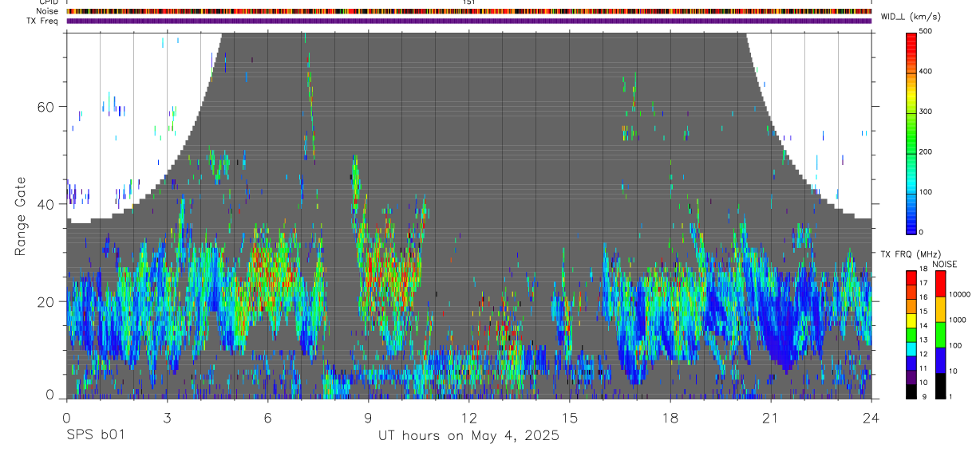This screenshot has height=452, width=980.
Task: Click the x-axis hour label 6
Action: 267,416
